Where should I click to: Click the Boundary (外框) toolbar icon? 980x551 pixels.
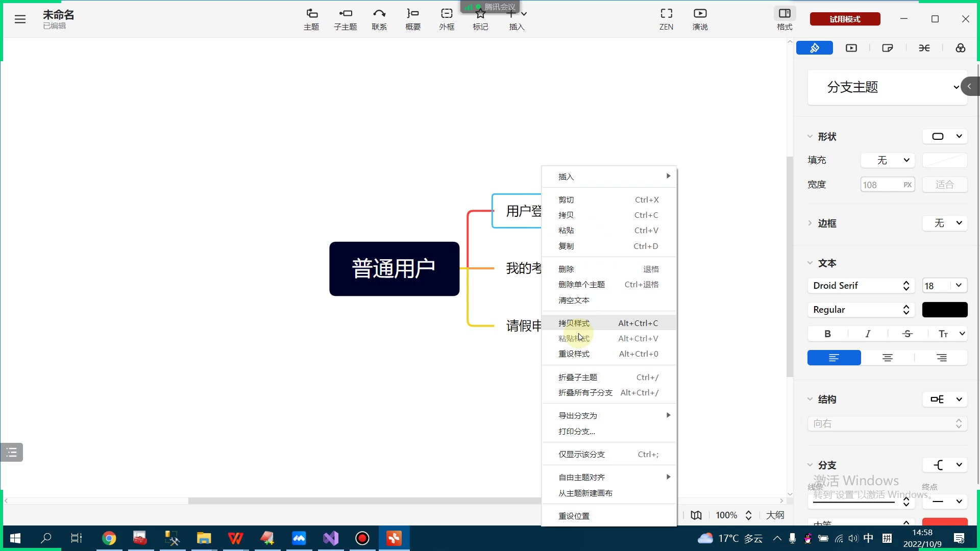point(447,19)
